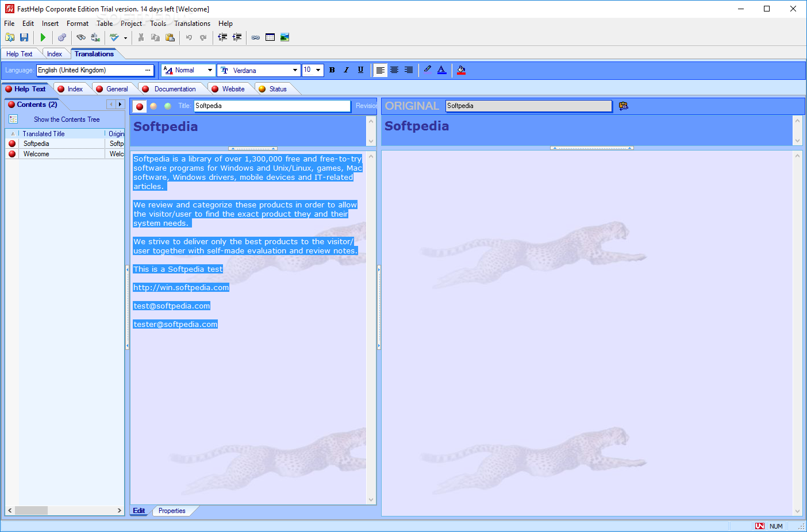Open the Verdana font dropdown
This screenshot has height=532, width=807.
295,70
